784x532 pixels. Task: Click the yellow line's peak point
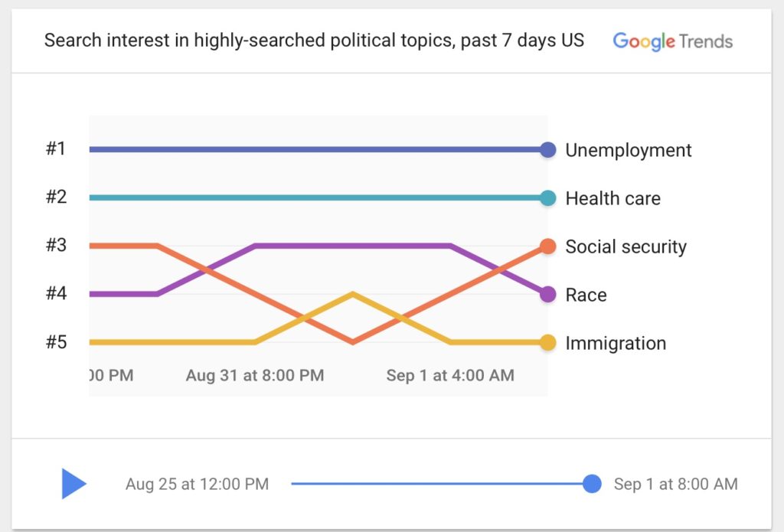pos(352,293)
